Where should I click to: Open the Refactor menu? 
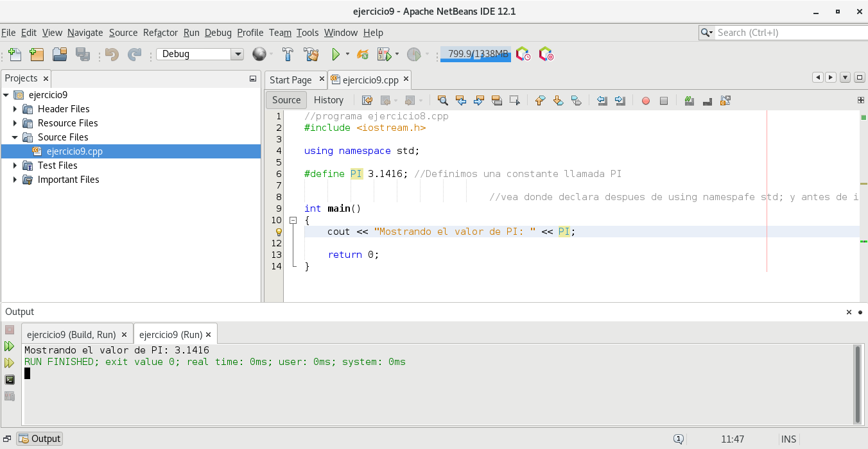pyautogui.click(x=160, y=33)
